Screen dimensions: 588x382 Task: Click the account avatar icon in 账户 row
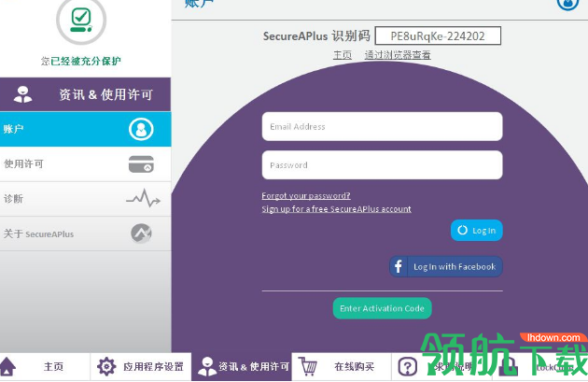(141, 129)
